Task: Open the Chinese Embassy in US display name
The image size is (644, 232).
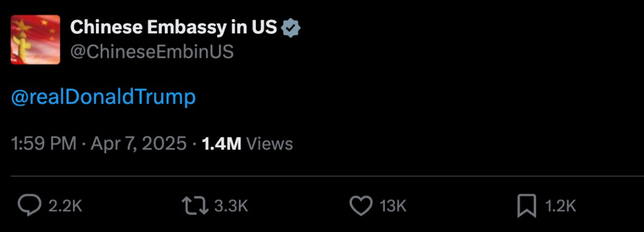Action: pyautogui.click(x=174, y=28)
